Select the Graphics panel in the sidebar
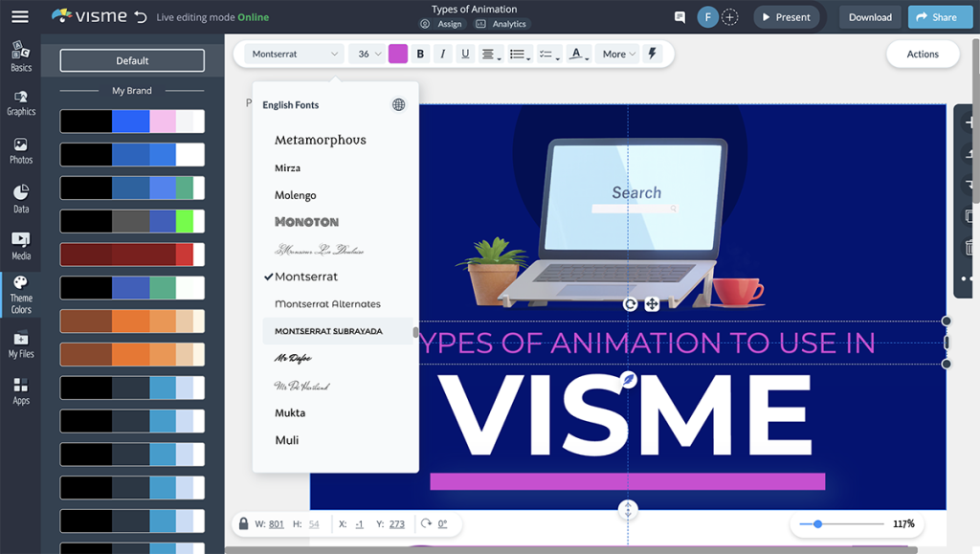980x554 pixels. click(x=20, y=102)
